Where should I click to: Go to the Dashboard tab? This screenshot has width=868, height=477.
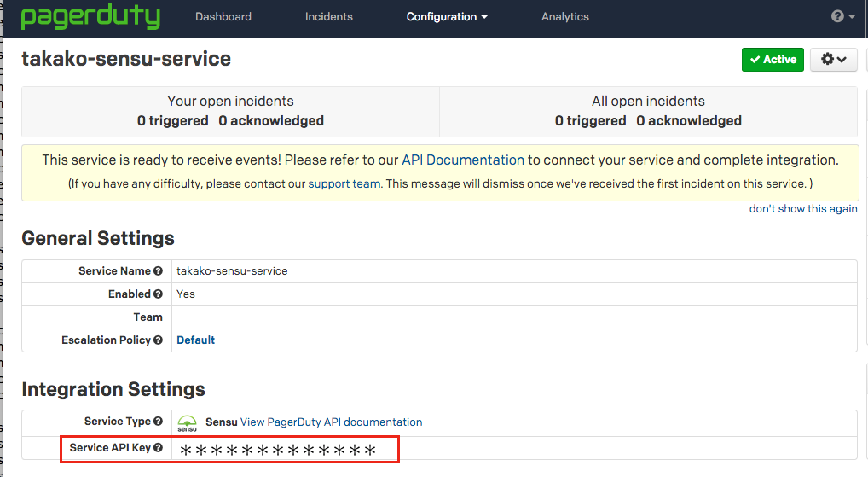click(x=223, y=16)
